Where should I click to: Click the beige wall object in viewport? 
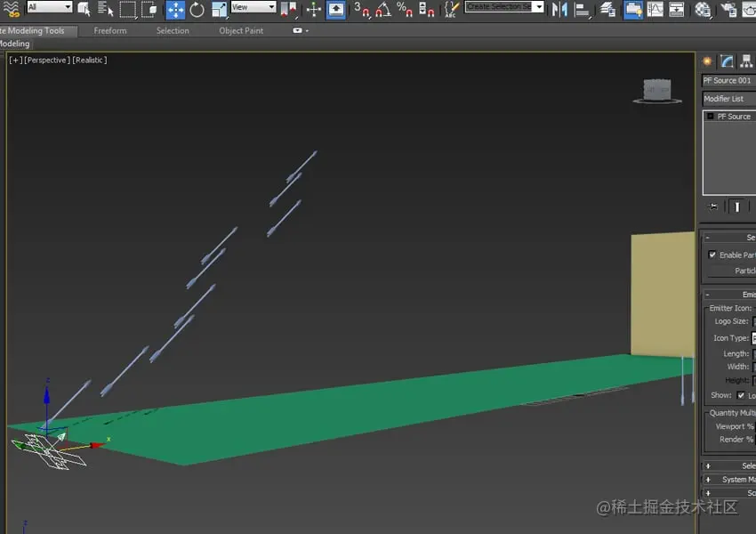coord(663,295)
